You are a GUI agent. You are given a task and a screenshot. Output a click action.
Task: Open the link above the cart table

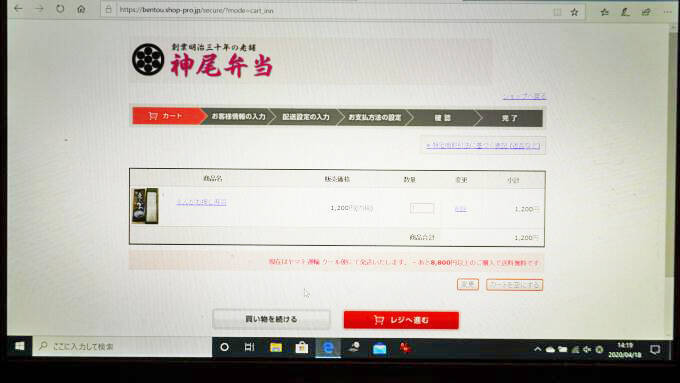pos(483,145)
